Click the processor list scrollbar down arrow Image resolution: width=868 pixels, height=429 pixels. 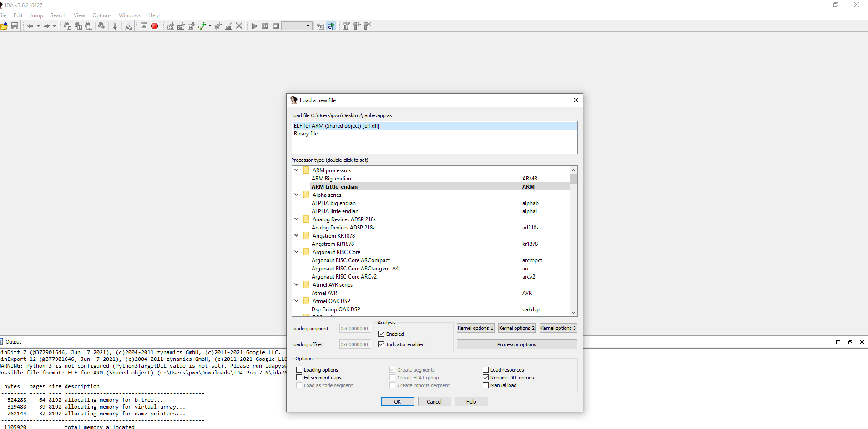pos(573,313)
